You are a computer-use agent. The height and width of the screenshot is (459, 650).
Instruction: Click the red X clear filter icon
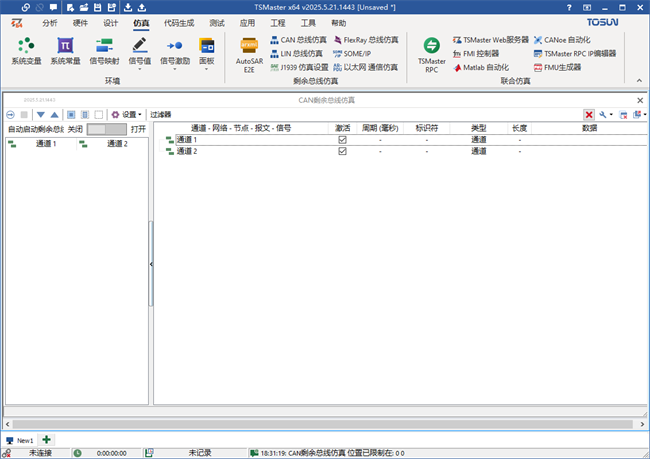(589, 115)
